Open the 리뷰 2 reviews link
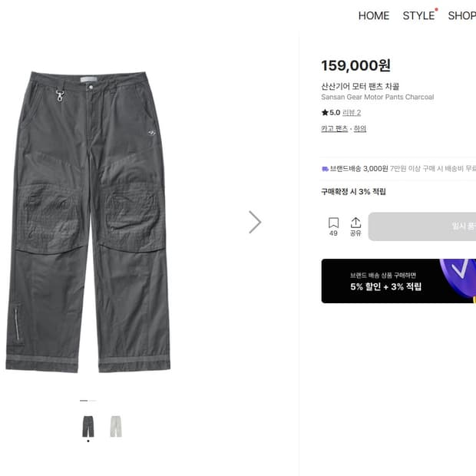 [x=352, y=113]
